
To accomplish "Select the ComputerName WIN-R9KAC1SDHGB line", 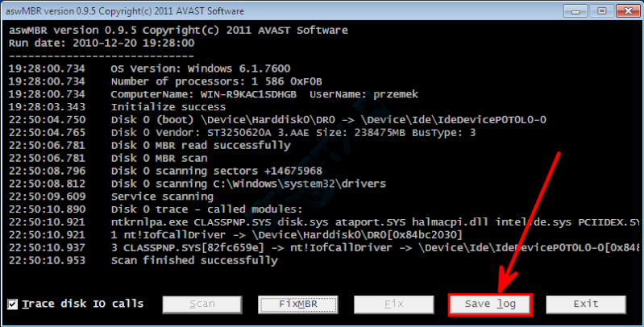I will tap(213, 94).
